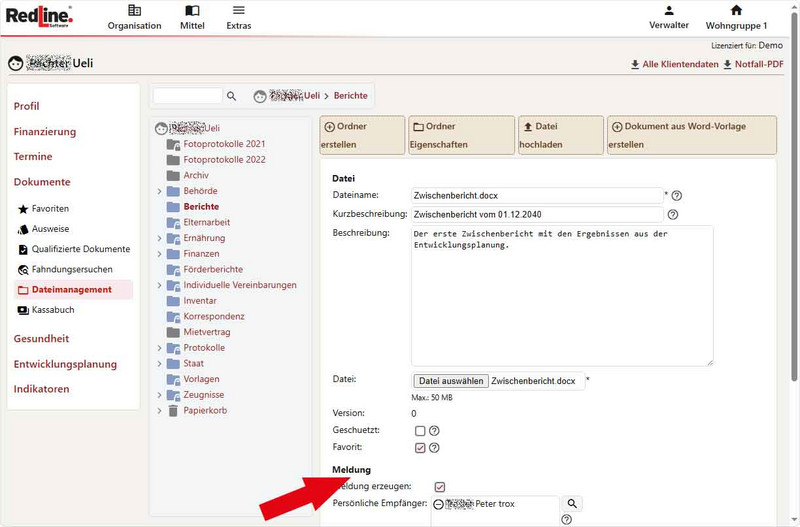The height and width of the screenshot is (527, 800).
Task: Uncheck the Favorit checkbox
Action: coord(420,447)
